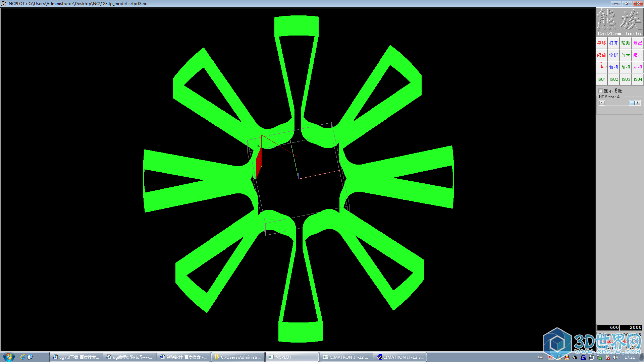
Task: Click NC Steps scrollbar right arrow
Action: 638,103
